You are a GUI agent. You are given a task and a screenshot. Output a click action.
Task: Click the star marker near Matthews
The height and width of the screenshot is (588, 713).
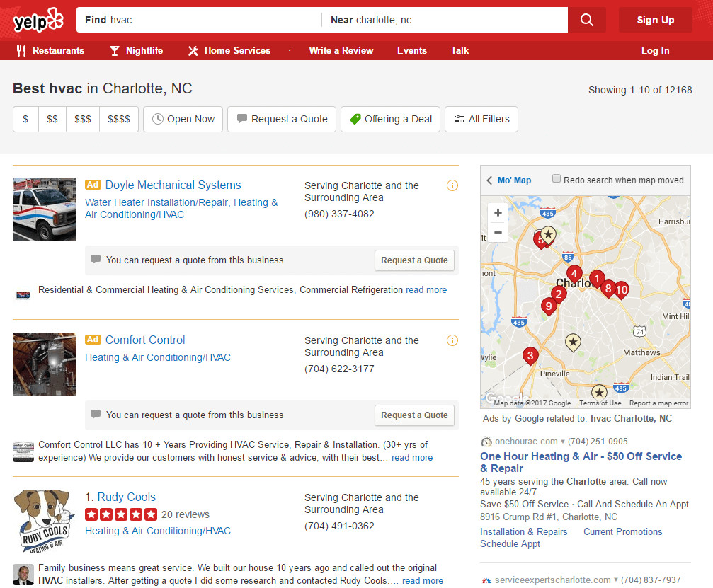tap(573, 342)
